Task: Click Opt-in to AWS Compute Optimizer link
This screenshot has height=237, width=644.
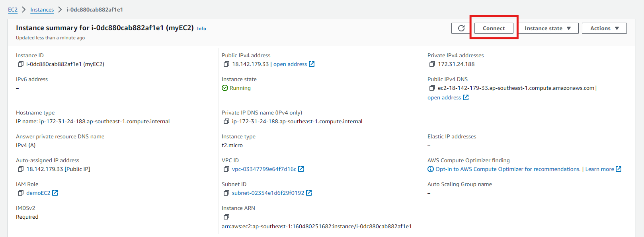Action: coord(508,169)
